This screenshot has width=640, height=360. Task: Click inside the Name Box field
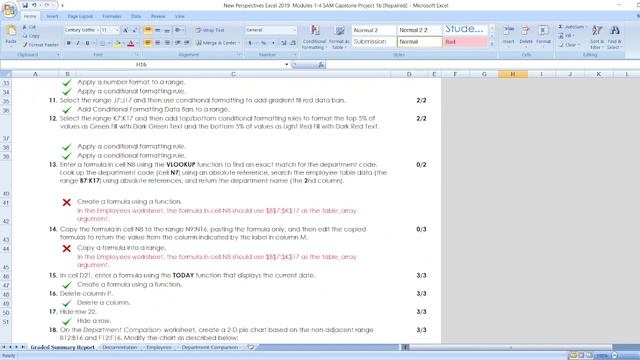pyautogui.click(x=142, y=64)
